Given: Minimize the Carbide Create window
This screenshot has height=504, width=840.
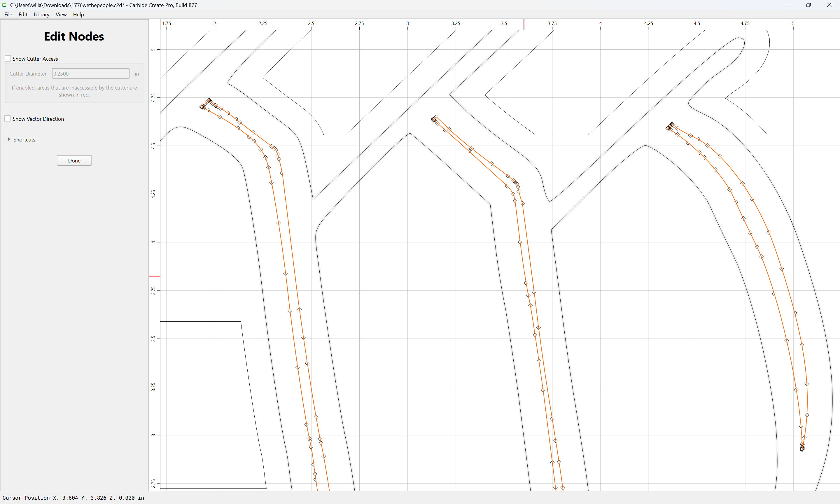Looking at the screenshot, I should [x=788, y=5].
